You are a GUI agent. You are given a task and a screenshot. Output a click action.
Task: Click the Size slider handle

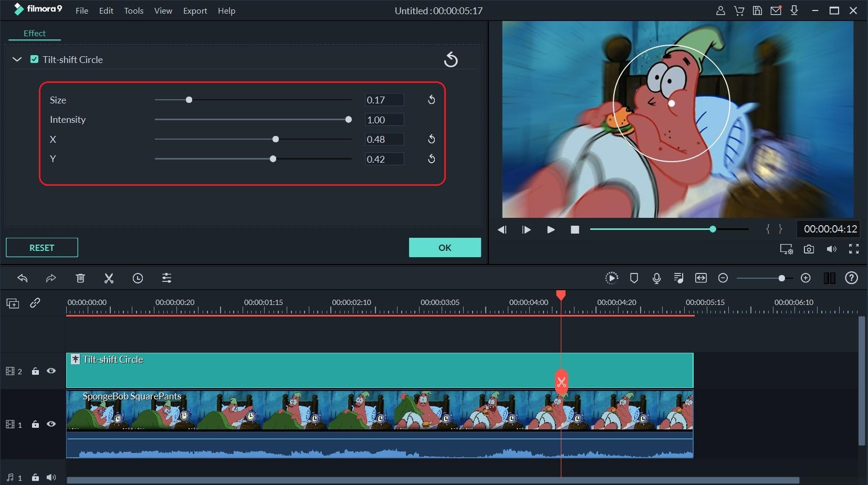pyautogui.click(x=189, y=100)
